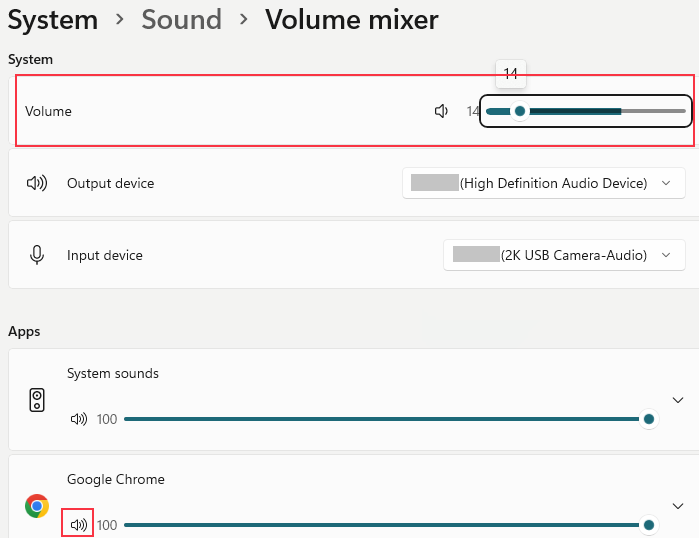699x538 pixels.
Task: Click the Output device speaker icon
Action: pyautogui.click(x=37, y=183)
